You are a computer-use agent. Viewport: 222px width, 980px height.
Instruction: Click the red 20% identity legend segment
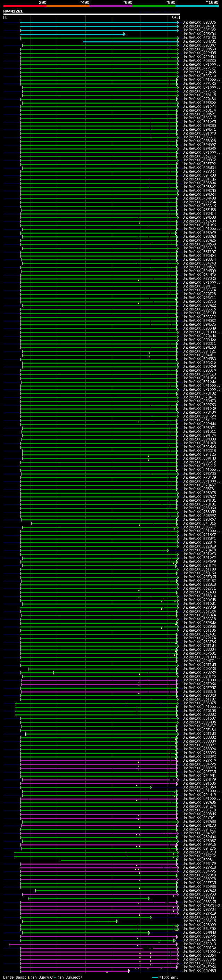click(25, 6)
